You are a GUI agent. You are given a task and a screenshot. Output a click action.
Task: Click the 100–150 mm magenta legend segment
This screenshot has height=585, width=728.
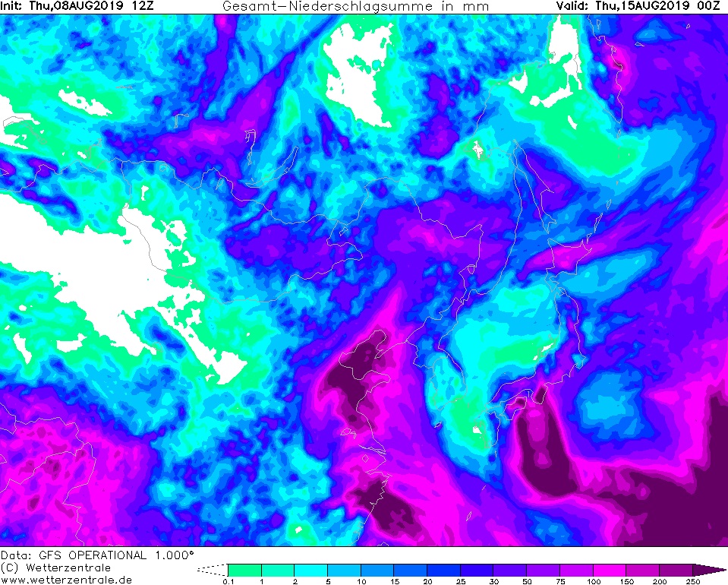(x=610, y=570)
